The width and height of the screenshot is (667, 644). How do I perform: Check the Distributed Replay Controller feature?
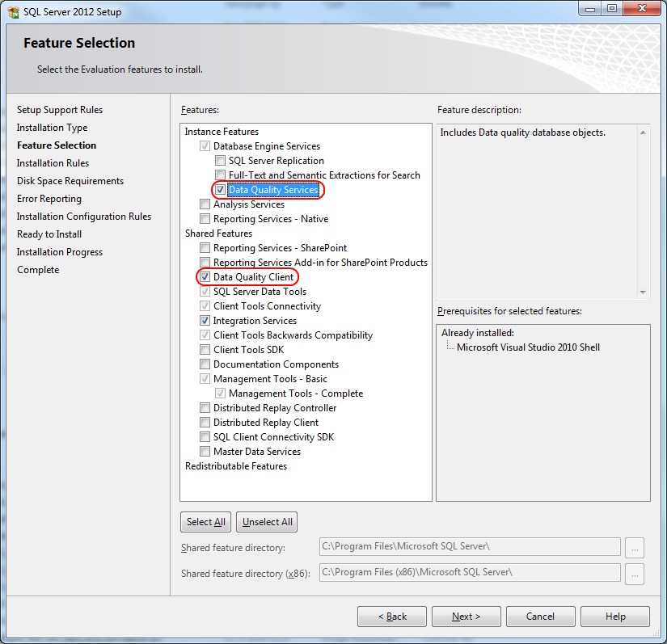[x=205, y=408]
